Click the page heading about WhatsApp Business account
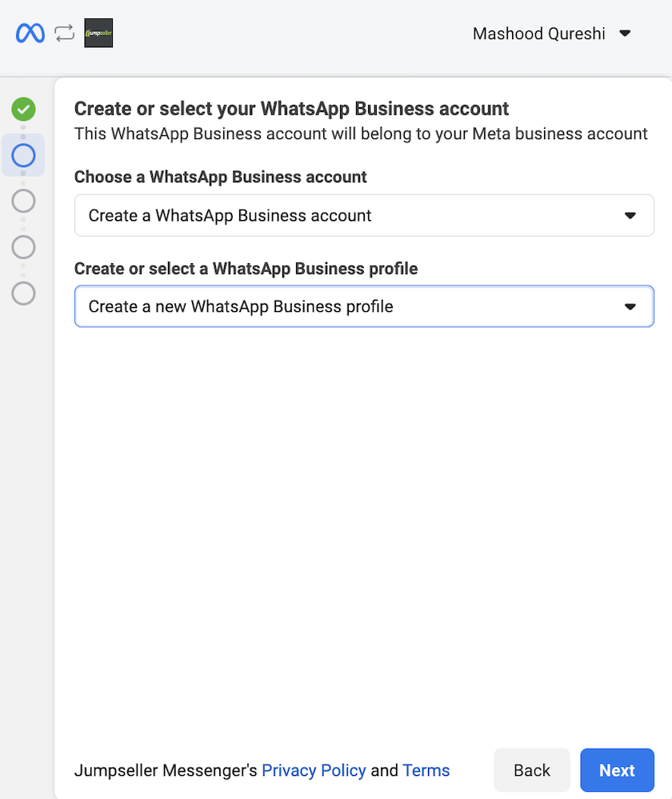 point(292,109)
